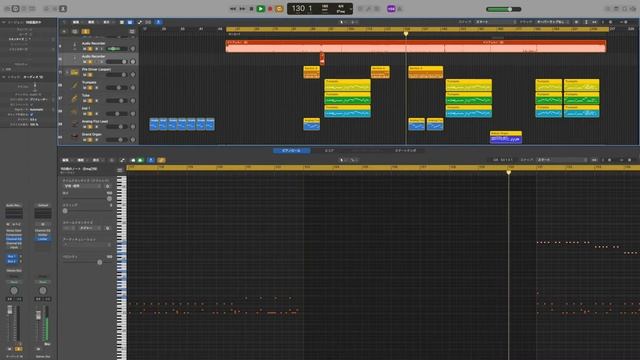Screen dimensions: 640x360
Task: Open the LCD display mode dropdown arrow
Action: click(x=351, y=9)
